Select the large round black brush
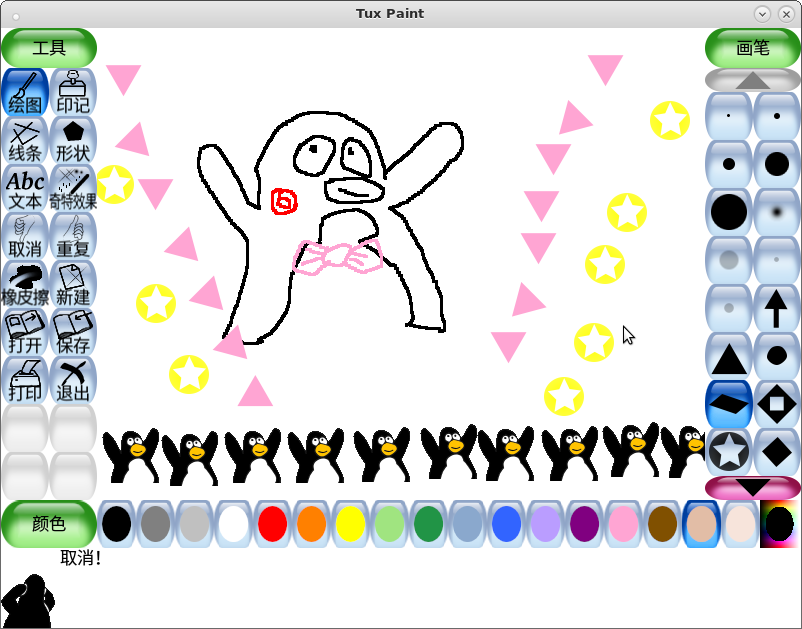 pos(776,164)
